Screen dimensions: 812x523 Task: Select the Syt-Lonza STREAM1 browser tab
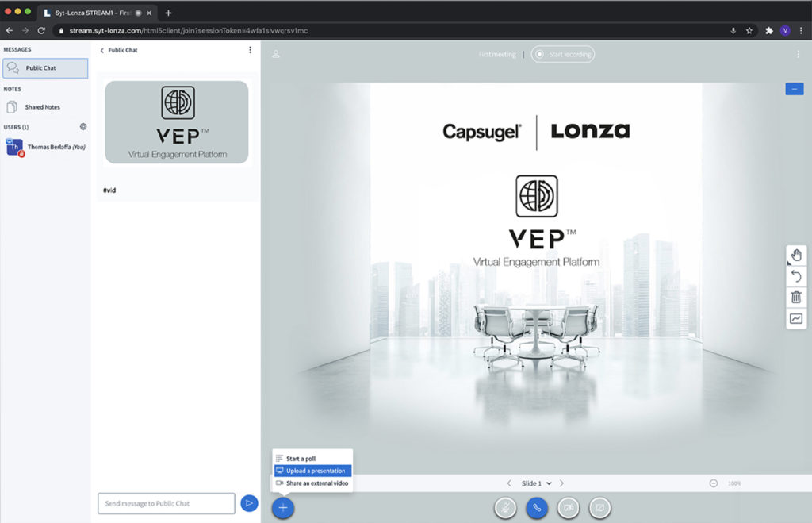coord(98,13)
